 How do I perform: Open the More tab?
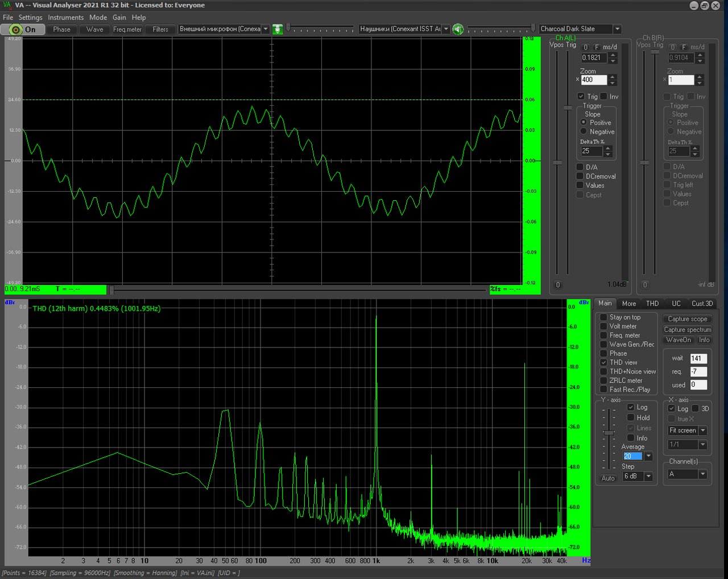point(629,304)
